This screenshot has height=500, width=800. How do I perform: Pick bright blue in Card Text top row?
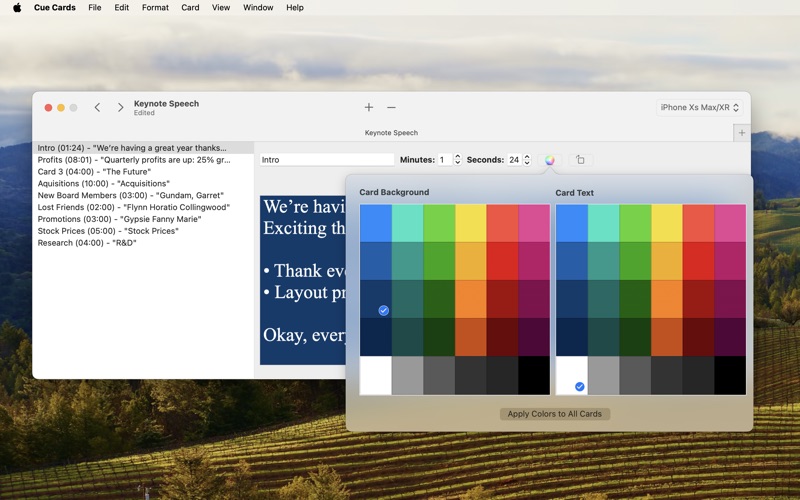pos(572,223)
